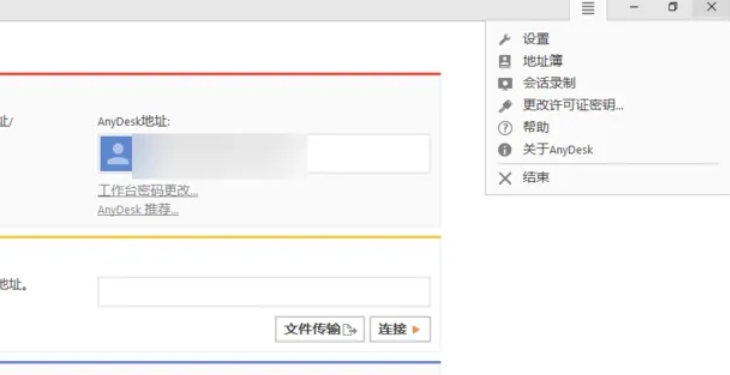The width and height of the screenshot is (730, 375).
Task: Close the AnyDesk window
Action: tap(711, 7)
